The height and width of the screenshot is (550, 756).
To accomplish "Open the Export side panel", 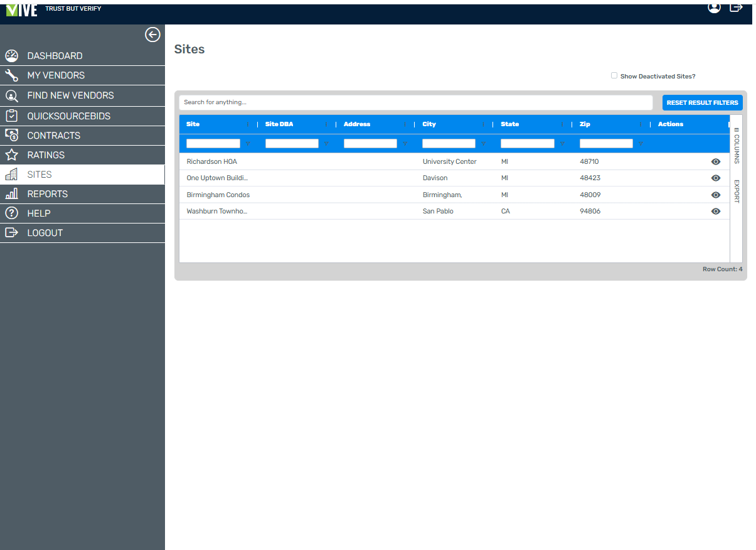I will (x=737, y=191).
